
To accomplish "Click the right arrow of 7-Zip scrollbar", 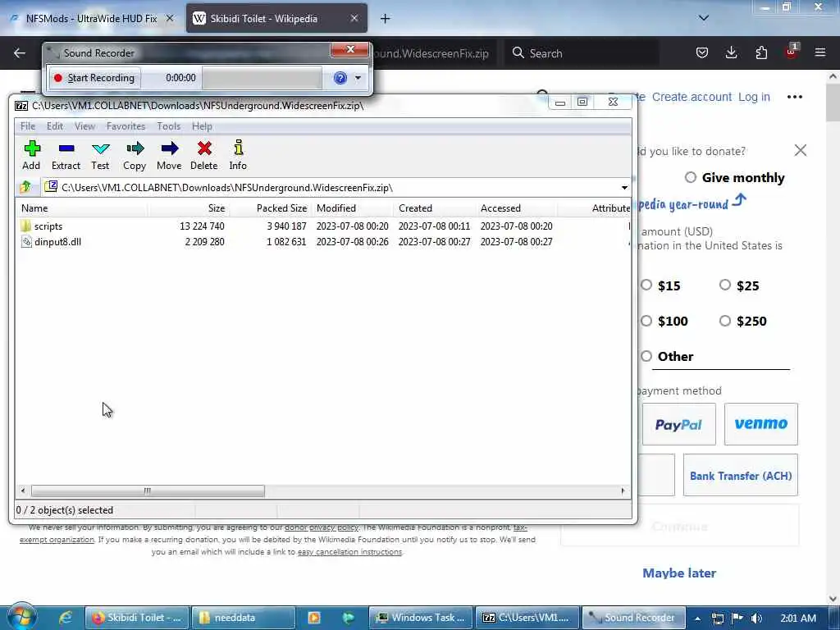I will 623,491.
